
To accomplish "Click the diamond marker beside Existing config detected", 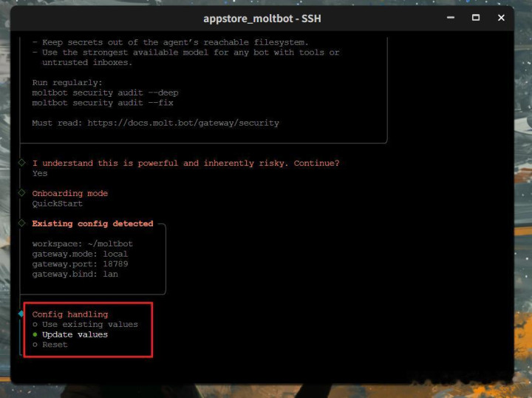I will [x=21, y=223].
